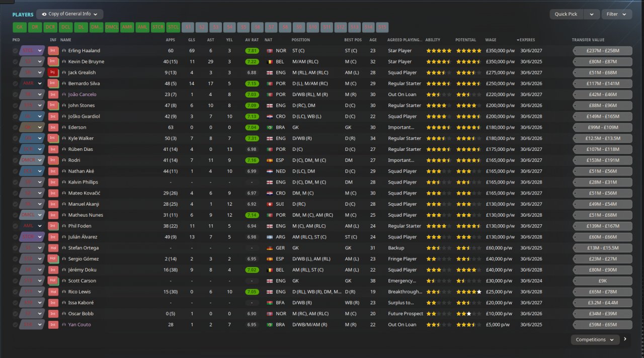Image resolution: width=644 pixels, height=358 pixels.
Task: Click the £237M - £258M transfer value tag
Action: click(x=603, y=51)
